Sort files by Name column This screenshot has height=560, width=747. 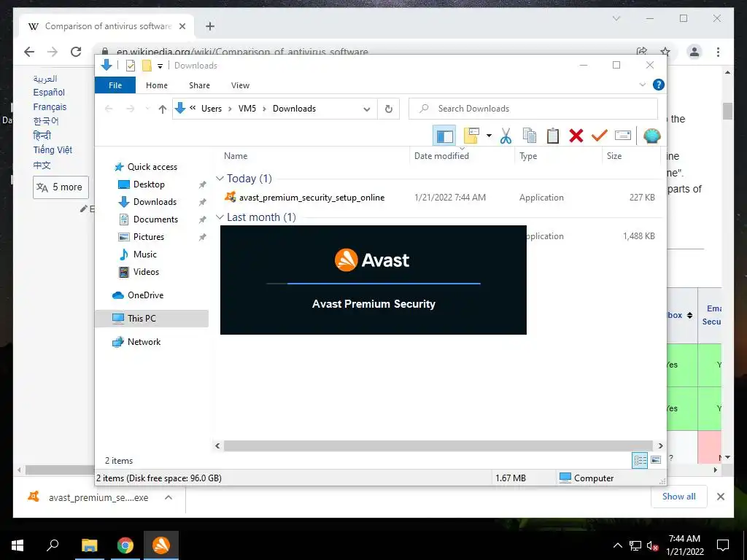pyautogui.click(x=236, y=156)
